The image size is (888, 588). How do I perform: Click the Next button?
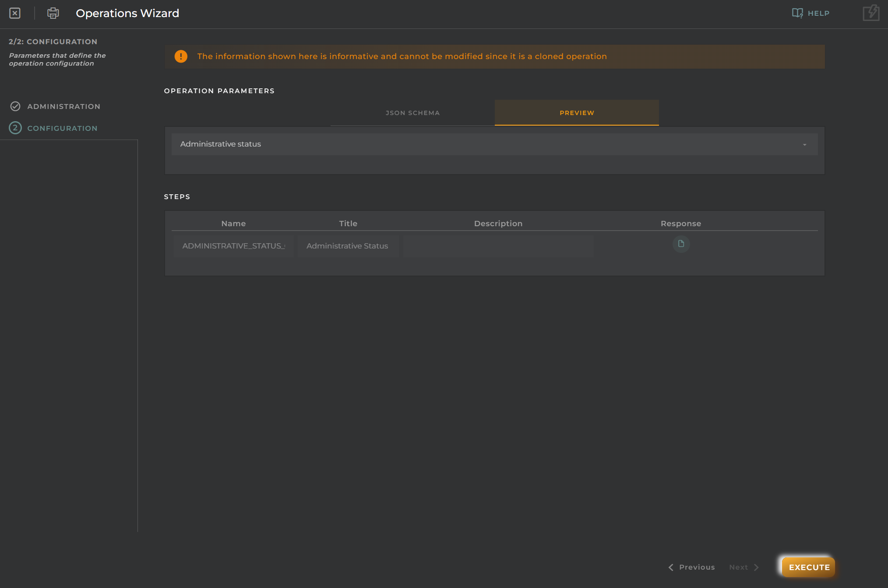(x=744, y=567)
